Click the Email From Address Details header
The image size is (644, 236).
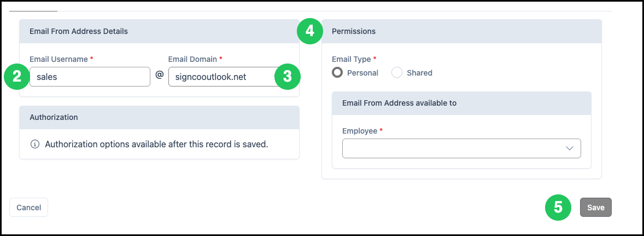coord(159,31)
